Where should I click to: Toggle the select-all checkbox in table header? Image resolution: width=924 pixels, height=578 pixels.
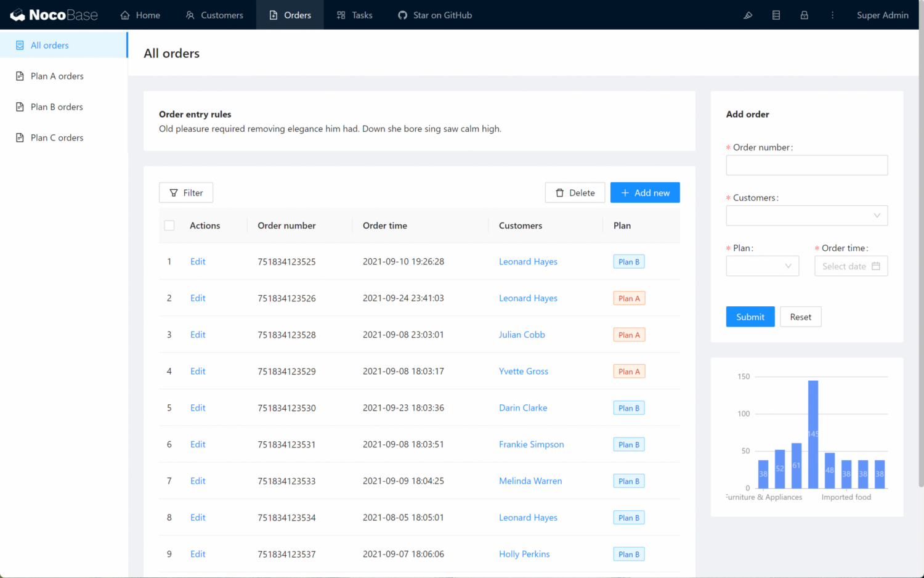pos(169,226)
